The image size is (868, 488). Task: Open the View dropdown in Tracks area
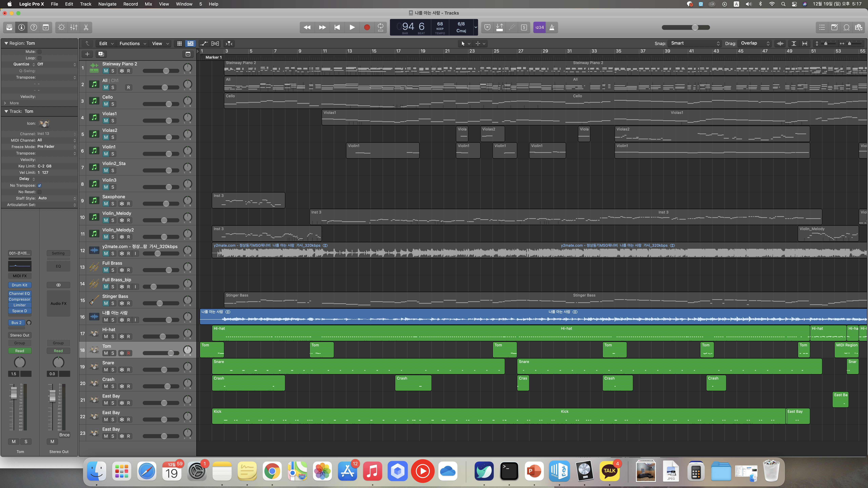point(160,43)
